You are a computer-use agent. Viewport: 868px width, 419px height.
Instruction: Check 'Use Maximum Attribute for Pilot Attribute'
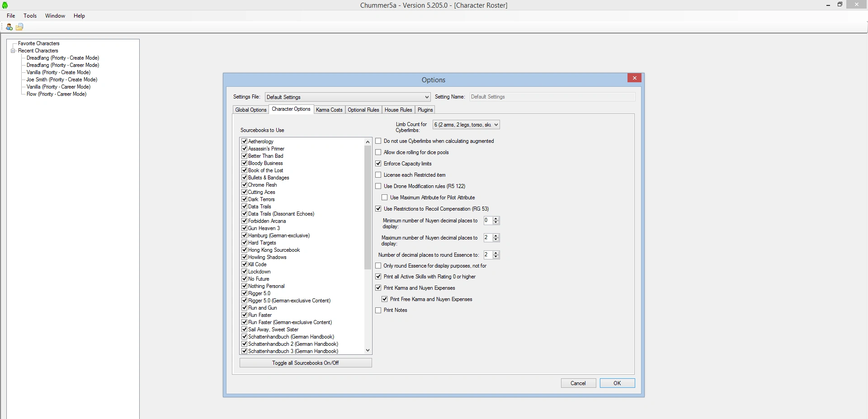[385, 198]
